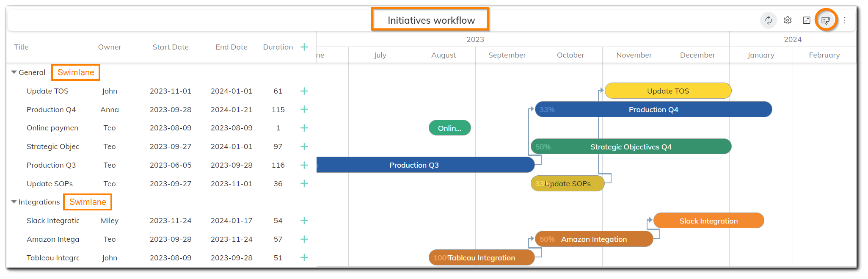Click the 2023 year header in timeline

(475, 39)
